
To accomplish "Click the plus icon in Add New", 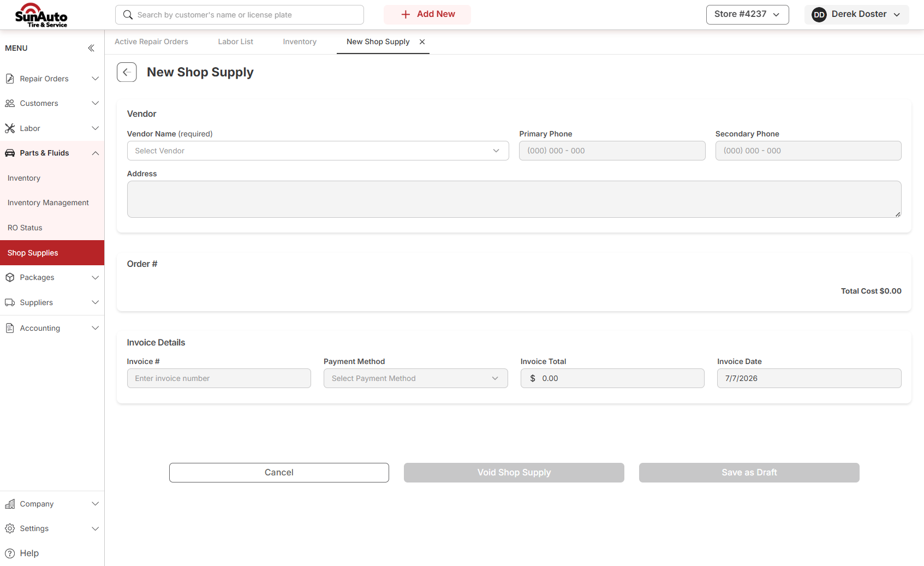I will tap(406, 15).
